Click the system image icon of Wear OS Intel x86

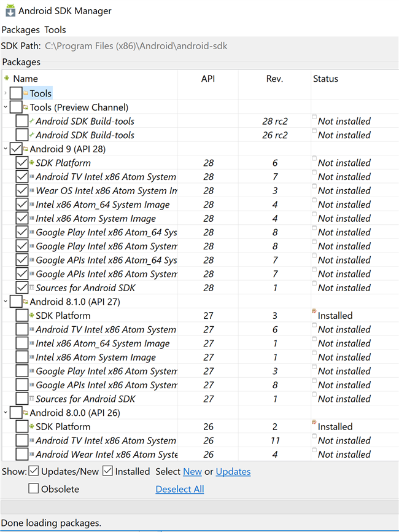point(31,190)
